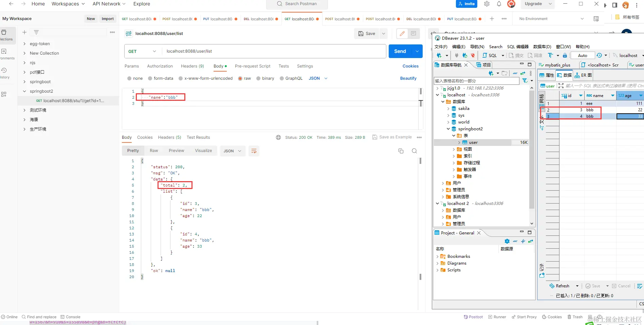Viewport: 644px width, 325px height.
Task: Switch to Pre-request Script tab
Action: coord(253,66)
